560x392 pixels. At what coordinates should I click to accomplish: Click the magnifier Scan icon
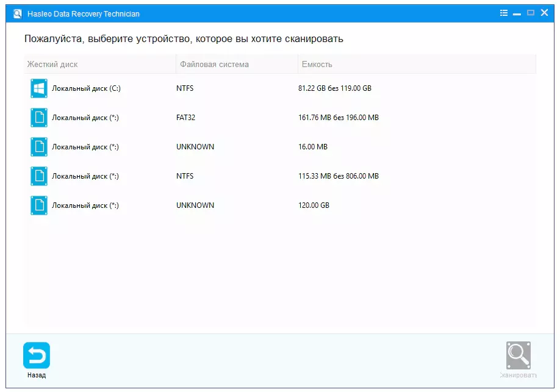[519, 355]
